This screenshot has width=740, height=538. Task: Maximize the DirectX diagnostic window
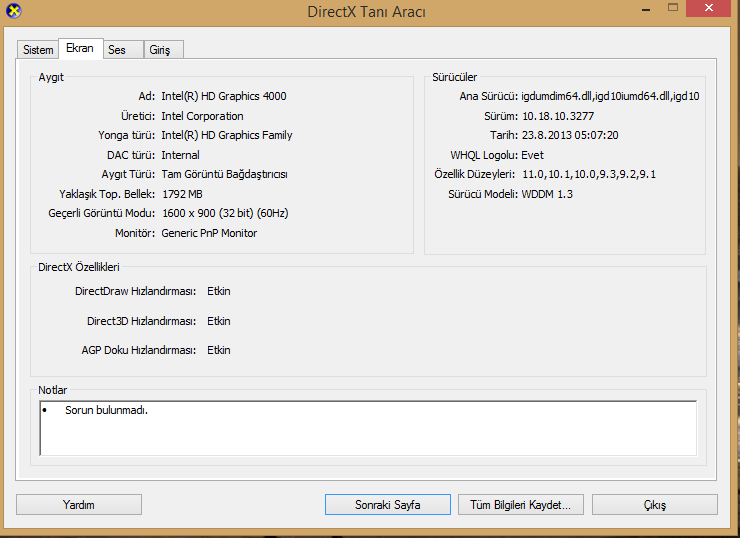click(x=673, y=8)
